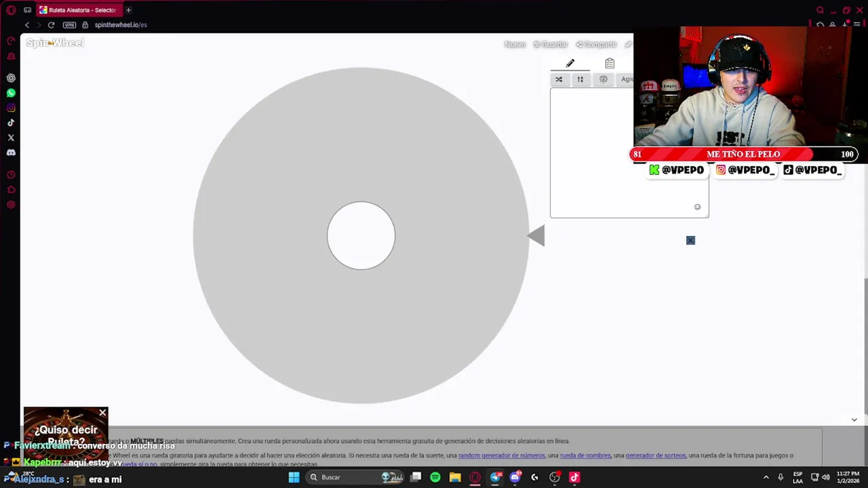Toggle the VPN badge in address bar
Viewport: 868px width, 488px height.
(x=69, y=25)
